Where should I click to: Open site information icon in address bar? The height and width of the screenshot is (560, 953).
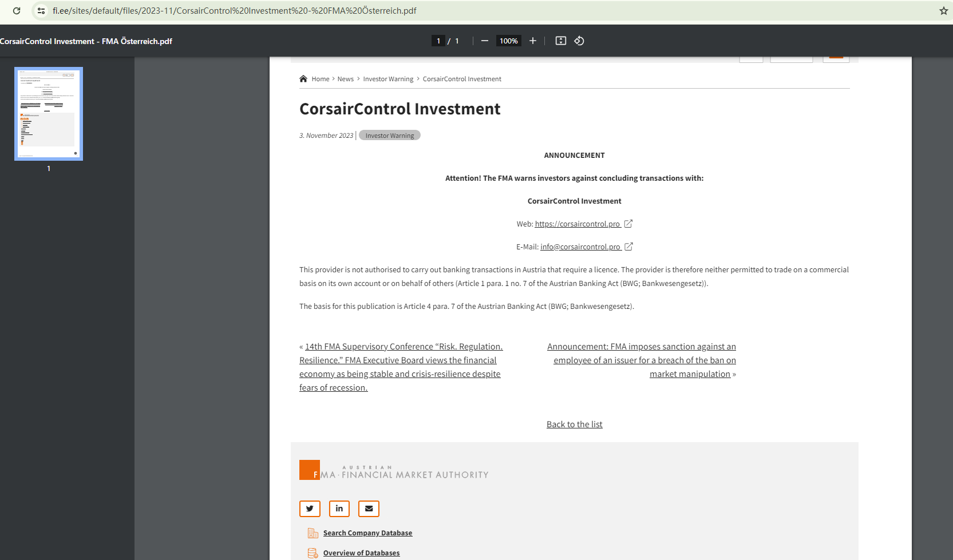click(41, 11)
